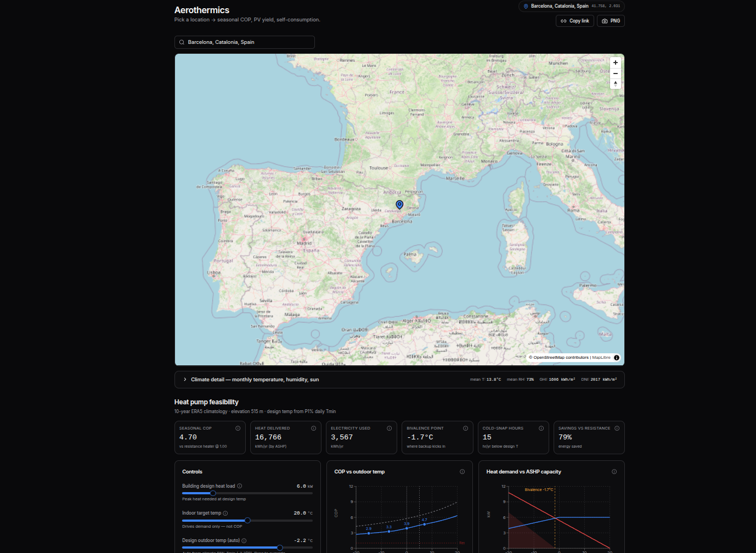Screen dimensions: 756x553
Task: Show info for Electricity Used card
Action: tap(390, 428)
